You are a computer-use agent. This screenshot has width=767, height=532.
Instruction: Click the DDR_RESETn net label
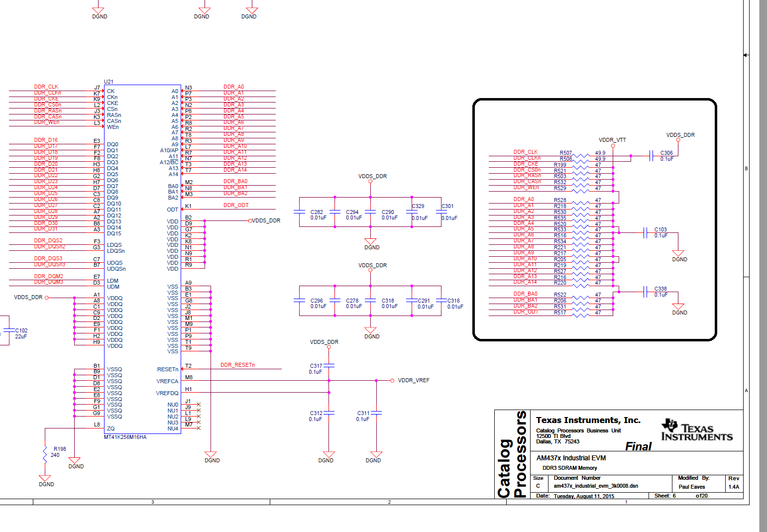pyautogui.click(x=237, y=365)
